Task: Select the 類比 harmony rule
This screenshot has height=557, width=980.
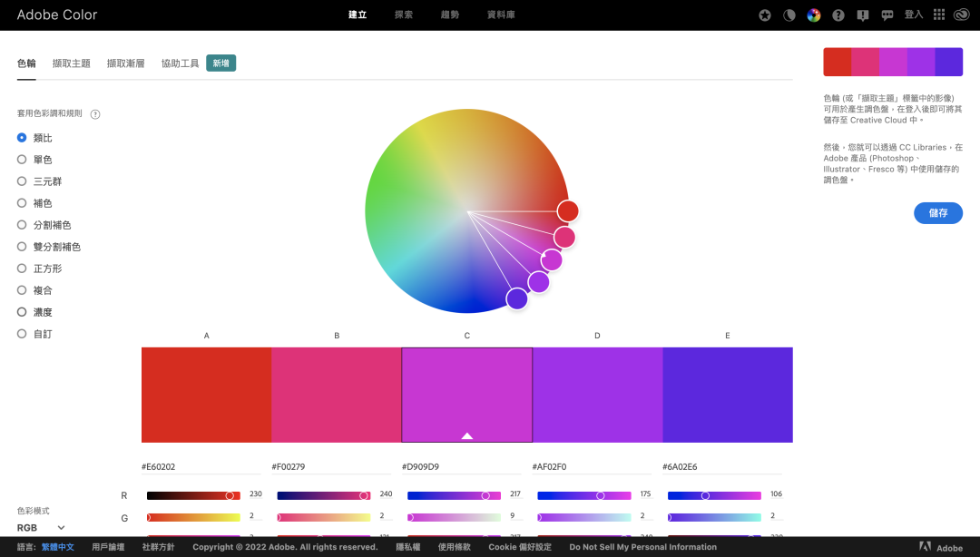Action: point(35,138)
